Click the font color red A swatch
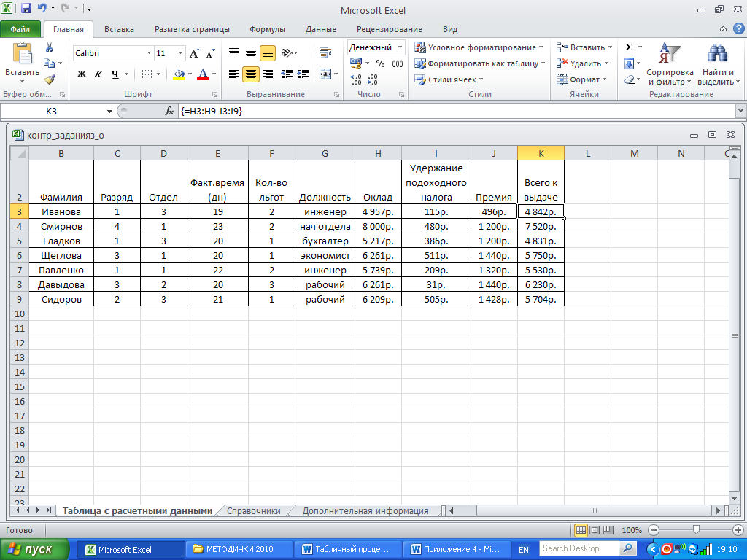747x560 pixels. point(203,74)
